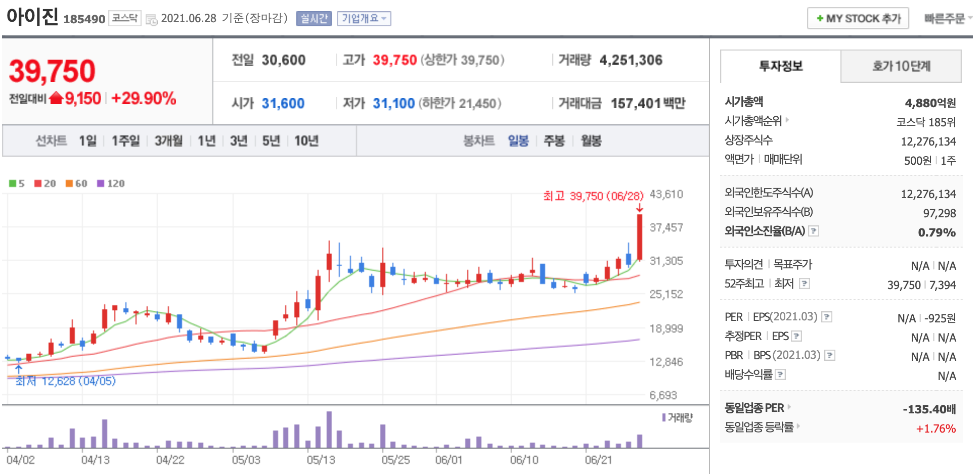Click the +29.90% change rate

tap(144, 98)
